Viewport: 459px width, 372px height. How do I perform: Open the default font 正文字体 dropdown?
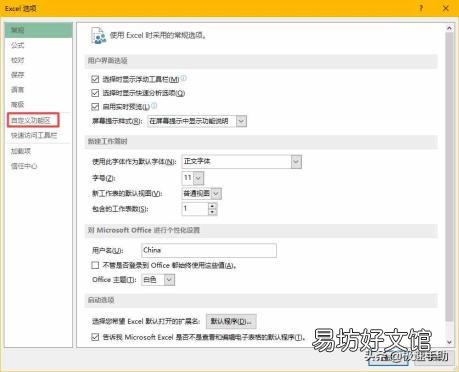point(296,162)
